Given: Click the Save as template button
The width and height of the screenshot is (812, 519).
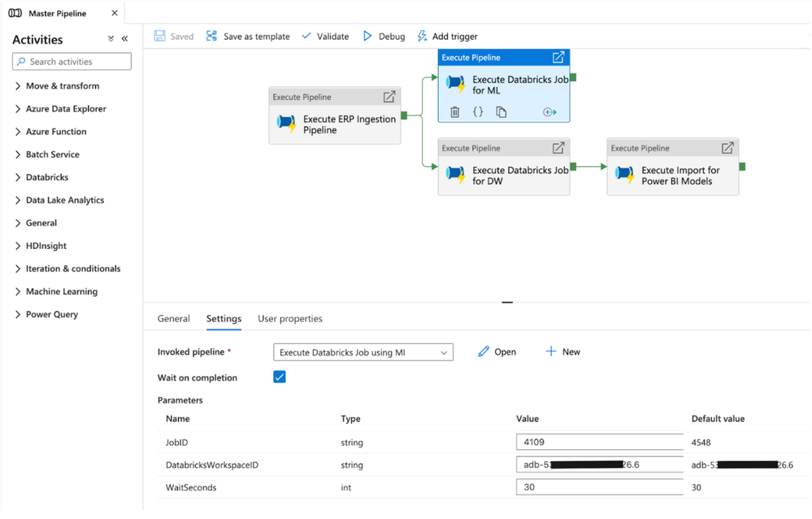Looking at the screenshot, I should point(248,36).
